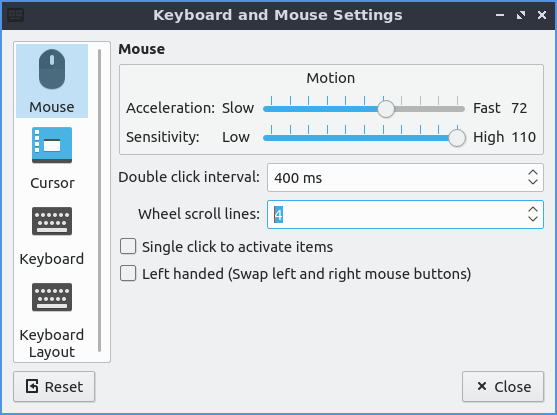Enable single click to activate items
The image size is (557, 415).
[128, 246]
